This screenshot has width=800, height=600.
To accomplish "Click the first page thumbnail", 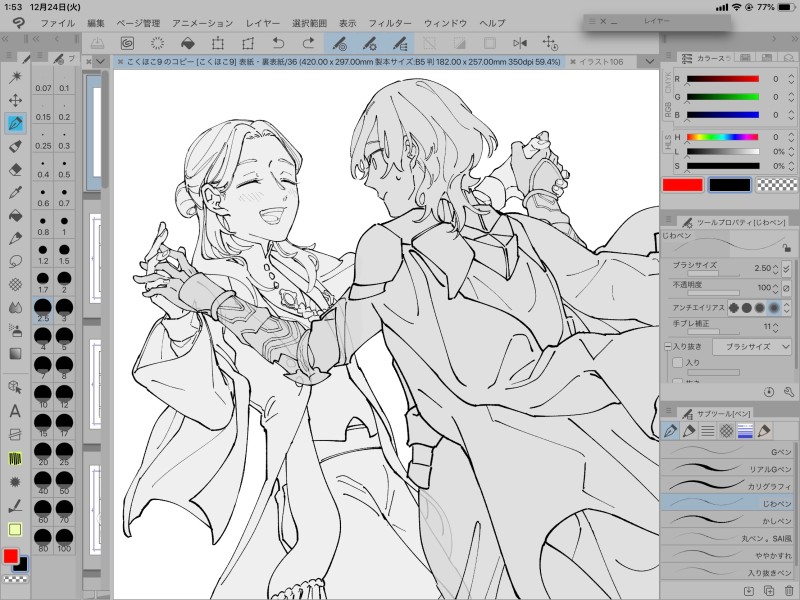I will click(94, 133).
